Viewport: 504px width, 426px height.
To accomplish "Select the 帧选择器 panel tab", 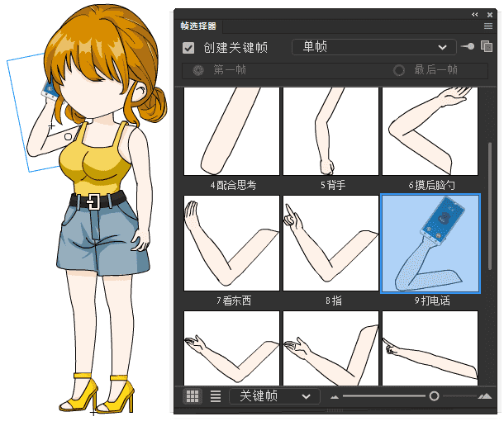I will 198,26.
